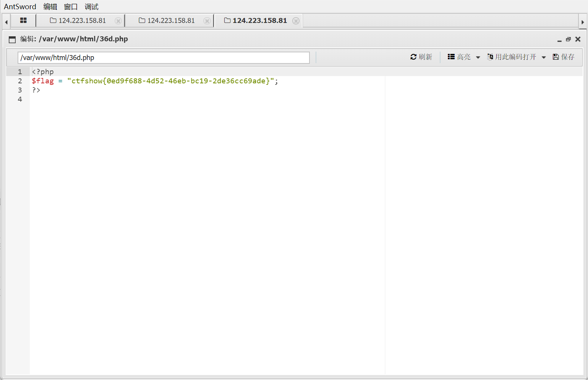Restore the editor panel window

click(568, 39)
